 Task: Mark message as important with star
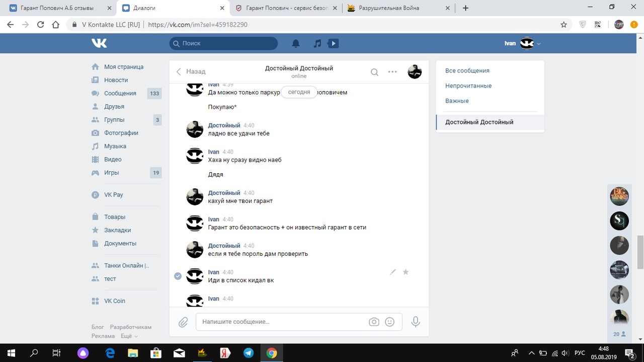(406, 272)
